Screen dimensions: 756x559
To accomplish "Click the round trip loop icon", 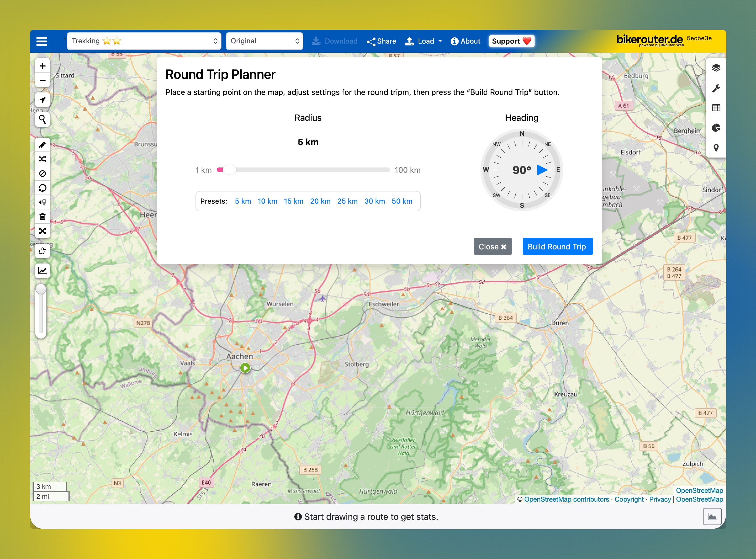I will 42,188.
